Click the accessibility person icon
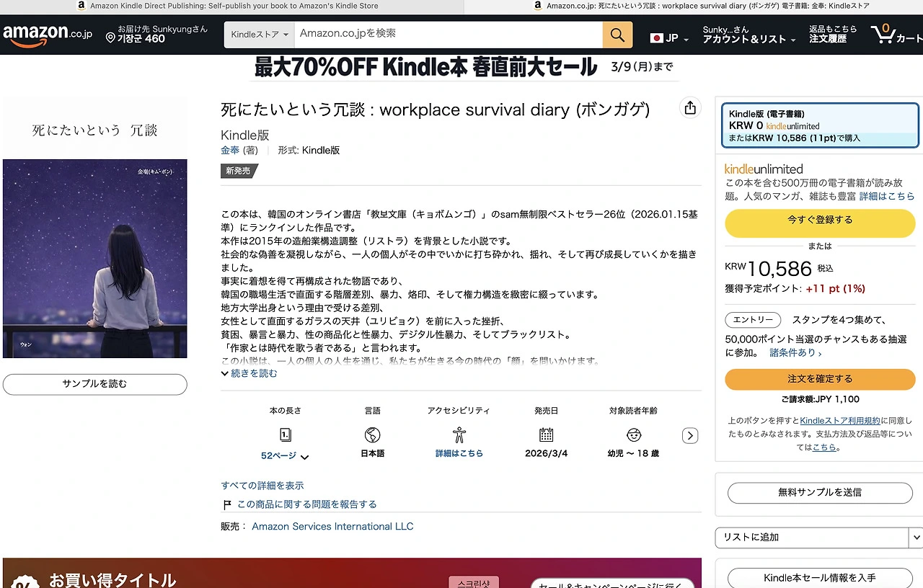Image resolution: width=923 pixels, height=588 pixels. click(459, 435)
